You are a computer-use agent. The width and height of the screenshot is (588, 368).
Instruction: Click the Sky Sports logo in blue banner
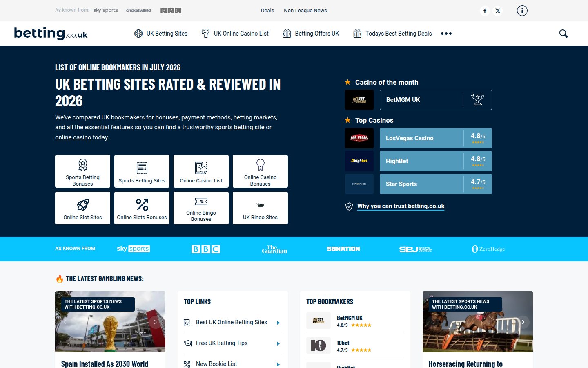134,249
